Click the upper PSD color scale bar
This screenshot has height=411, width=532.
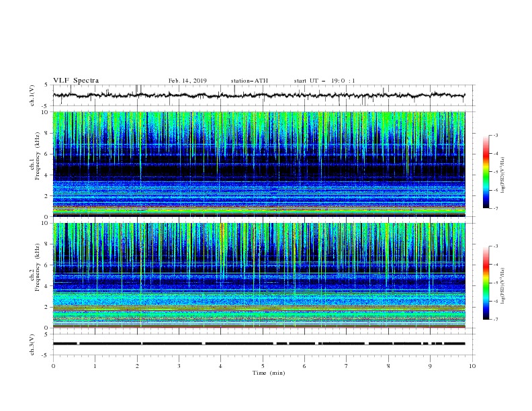[x=486, y=172]
